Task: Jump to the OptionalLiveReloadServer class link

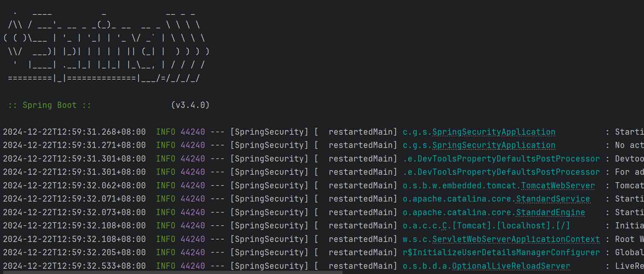Action: point(511,266)
